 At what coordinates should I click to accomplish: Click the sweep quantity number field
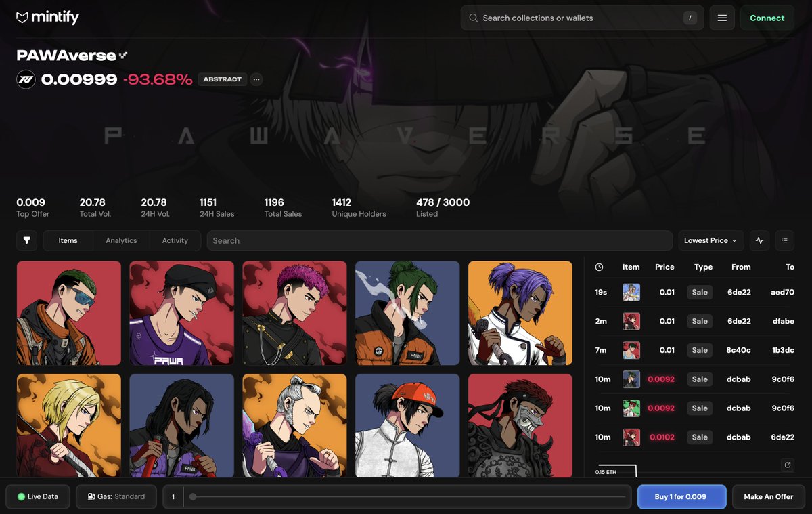173,496
